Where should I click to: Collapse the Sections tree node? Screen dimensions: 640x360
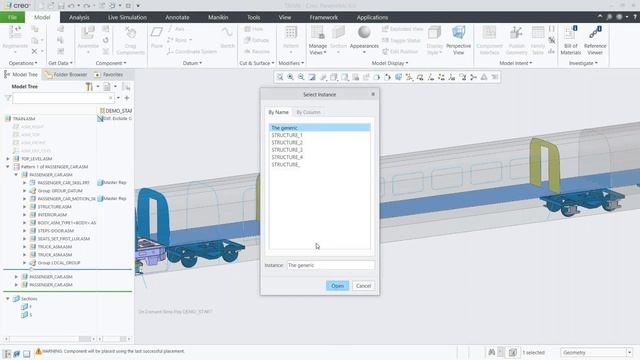coord(8,299)
